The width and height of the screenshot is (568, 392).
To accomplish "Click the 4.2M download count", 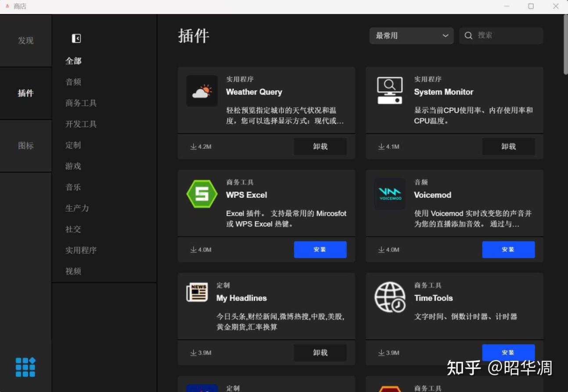I will pos(201,147).
